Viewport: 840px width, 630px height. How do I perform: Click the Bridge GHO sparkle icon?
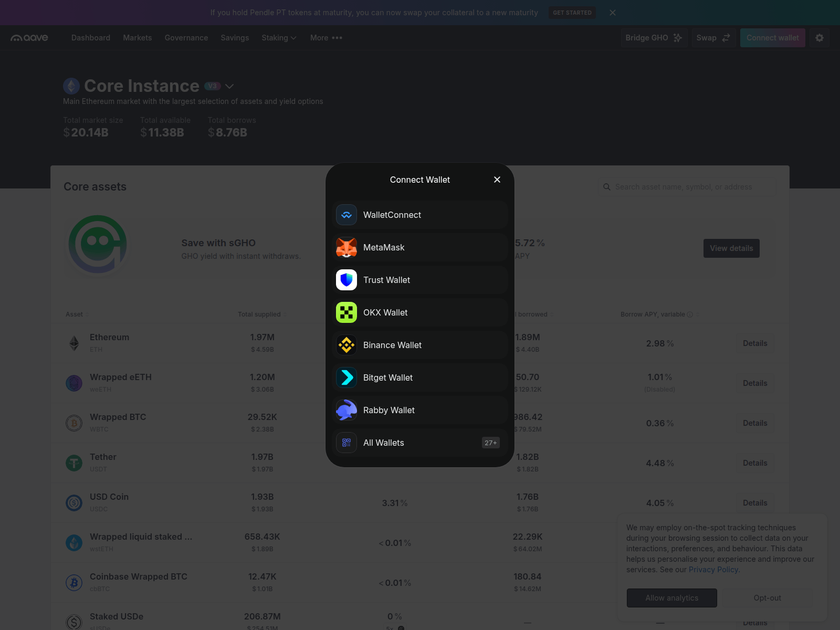[x=678, y=38]
